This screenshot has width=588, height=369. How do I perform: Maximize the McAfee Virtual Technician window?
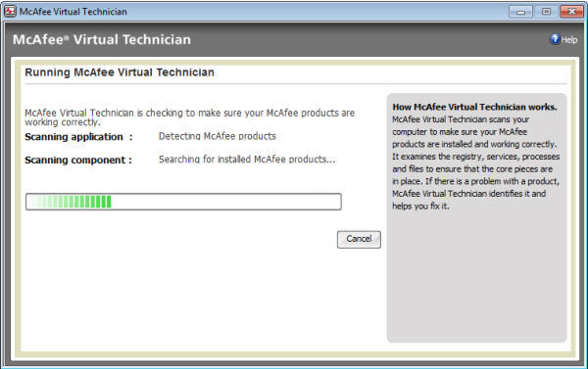547,12
